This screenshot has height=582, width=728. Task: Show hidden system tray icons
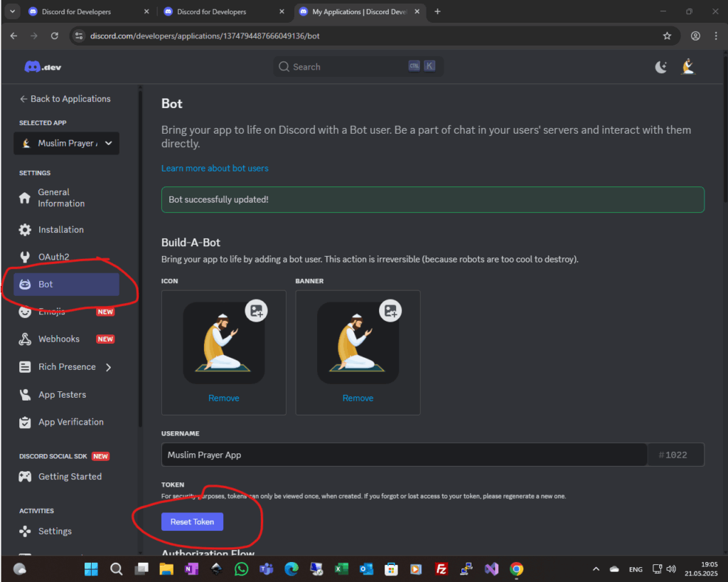tap(596, 569)
